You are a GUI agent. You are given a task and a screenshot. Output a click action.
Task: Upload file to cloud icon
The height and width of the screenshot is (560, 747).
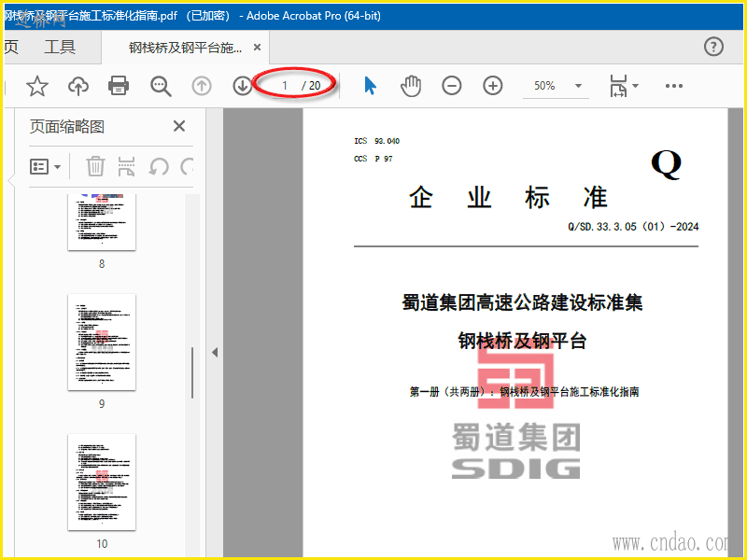(78, 86)
